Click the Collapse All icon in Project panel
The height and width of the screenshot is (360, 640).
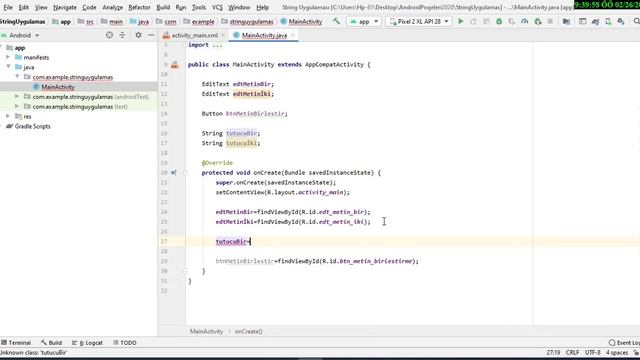pyautogui.click(x=122, y=35)
